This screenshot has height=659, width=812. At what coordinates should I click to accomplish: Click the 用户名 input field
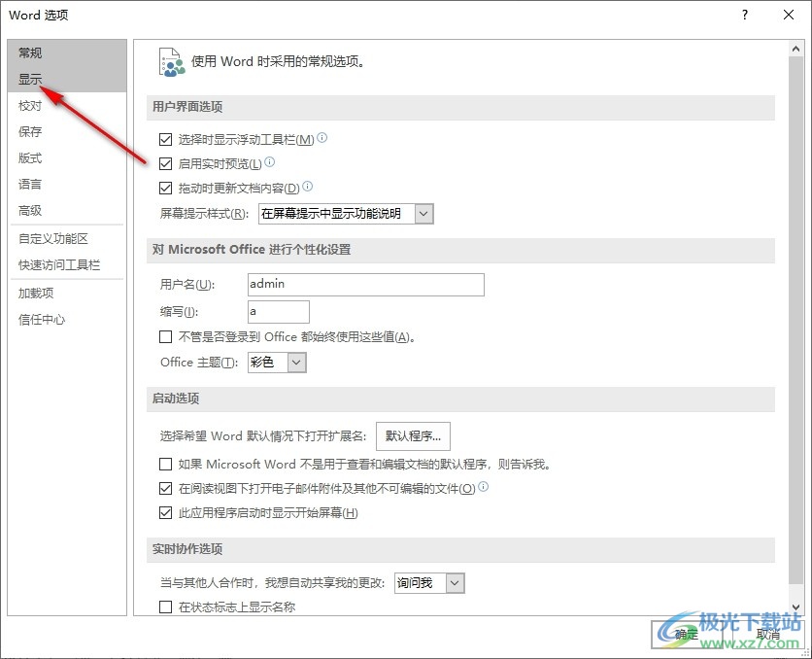(x=366, y=285)
